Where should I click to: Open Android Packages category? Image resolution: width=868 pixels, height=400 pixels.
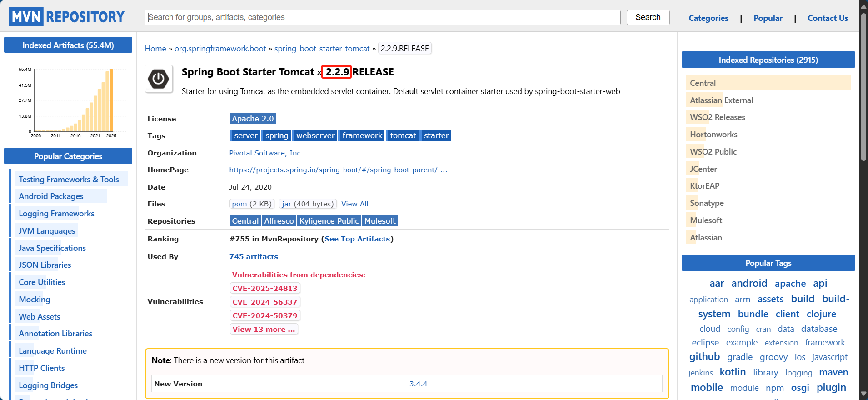(x=51, y=196)
